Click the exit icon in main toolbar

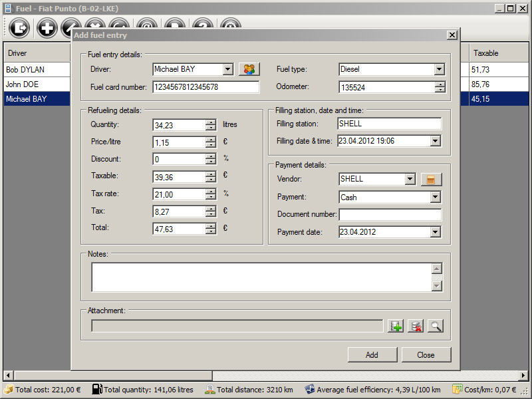[20, 28]
